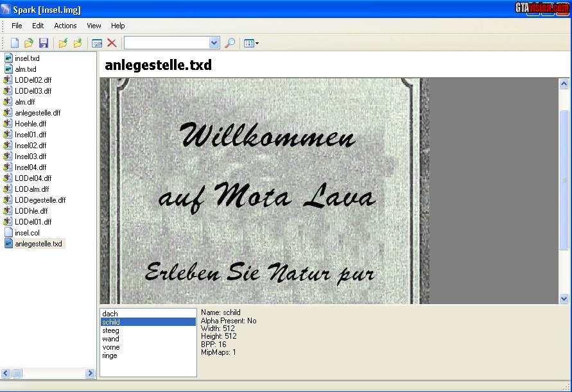Expand the search combo box arrow
Image resolution: width=572 pixels, height=392 pixels.
(x=214, y=43)
